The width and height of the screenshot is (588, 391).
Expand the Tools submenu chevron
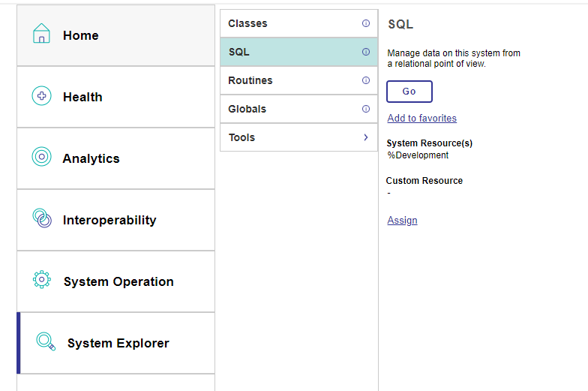coord(366,137)
